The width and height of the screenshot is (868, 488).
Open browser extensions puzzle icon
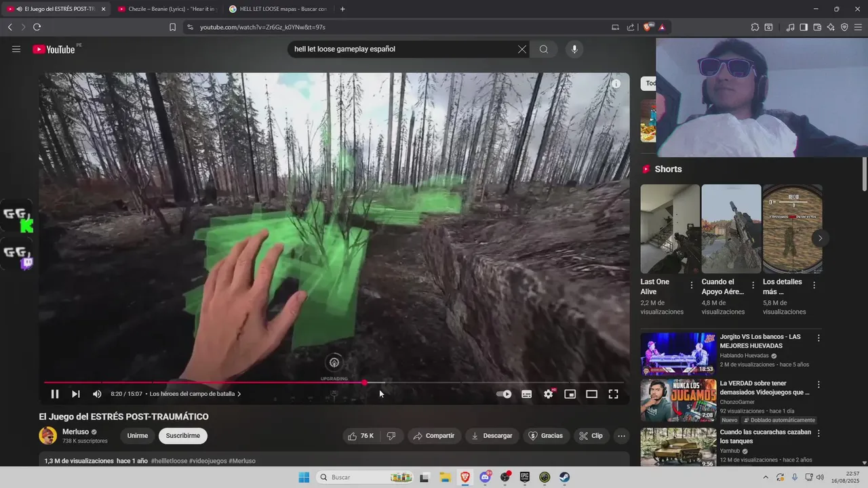[x=755, y=27]
